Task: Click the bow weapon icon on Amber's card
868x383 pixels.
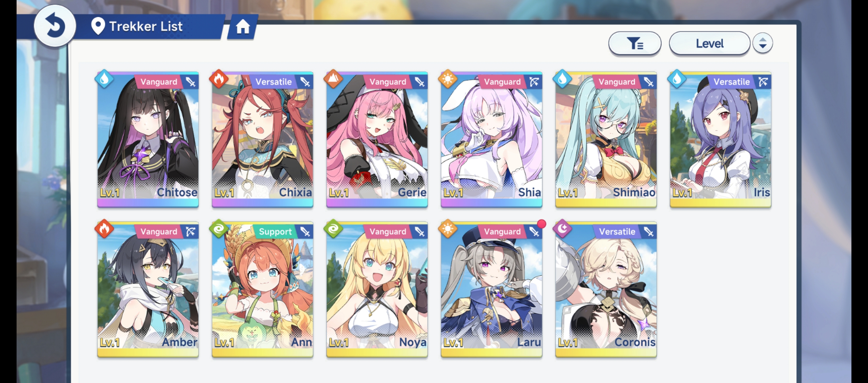Action: (191, 232)
